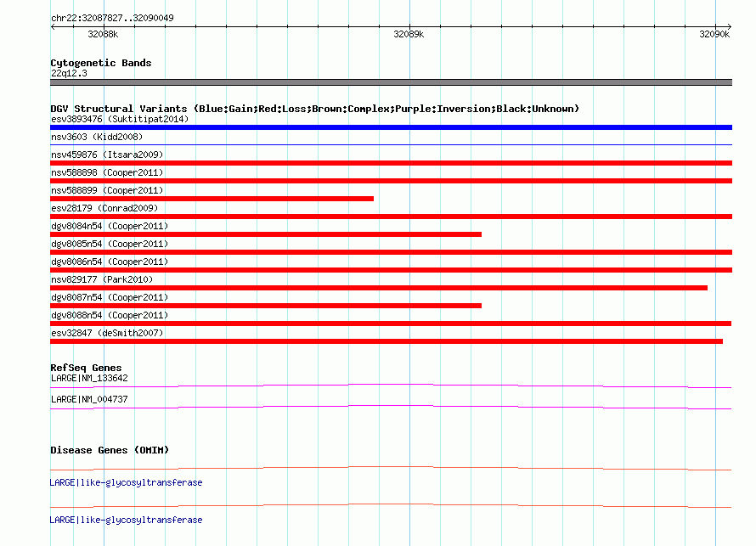Open variant nsv459876 (Itsara2009) label

[107, 155]
